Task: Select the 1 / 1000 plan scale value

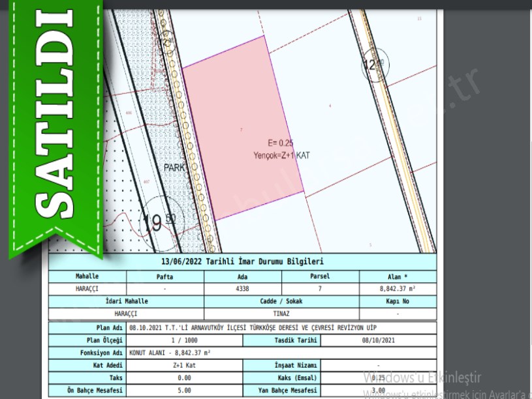Action: click(x=184, y=340)
